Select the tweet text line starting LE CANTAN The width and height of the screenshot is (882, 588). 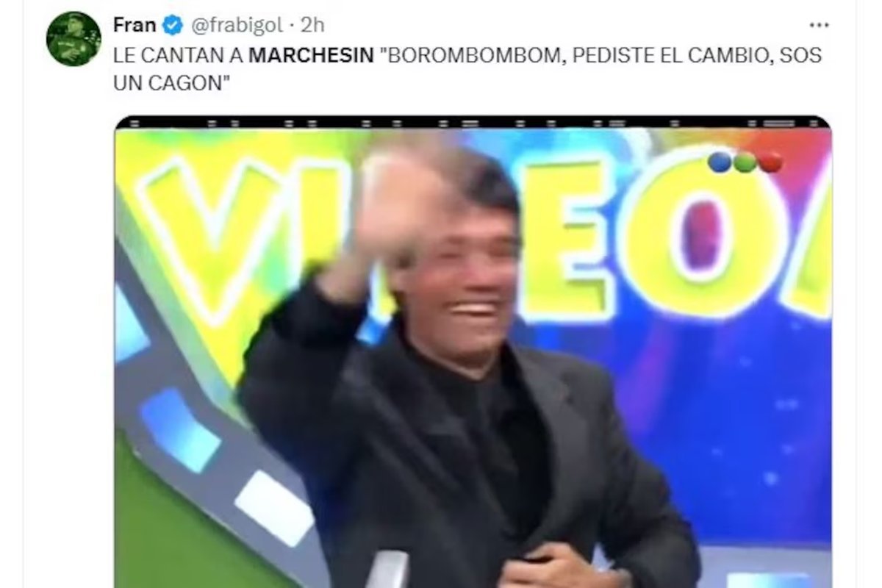point(467,55)
